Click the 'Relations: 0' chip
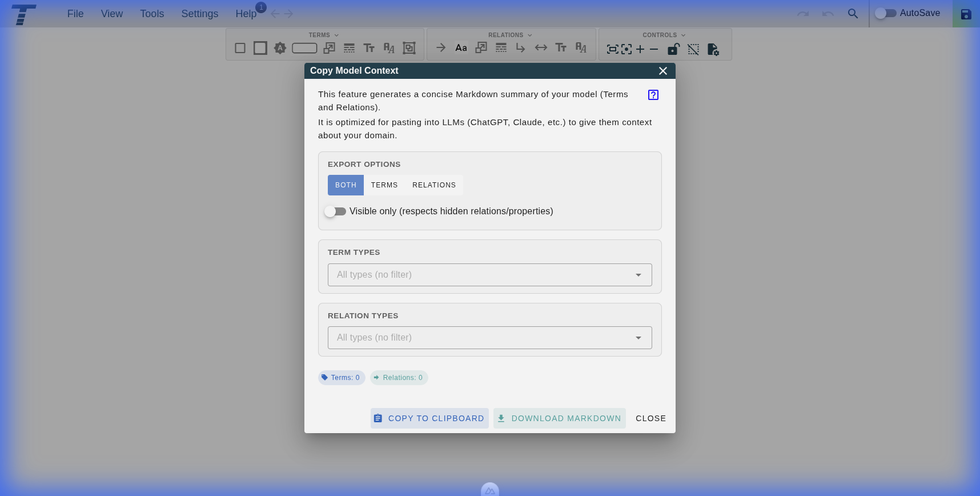The image size is (980, 496). [399, 378]
